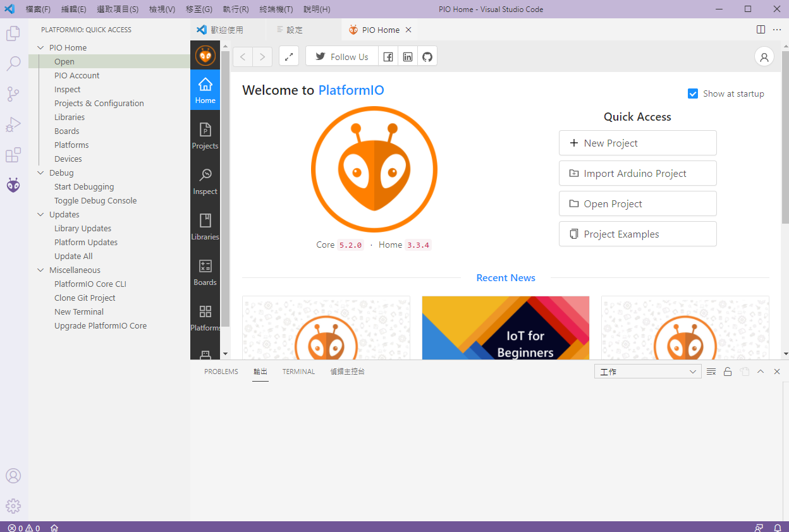Collapse the Debug tree section

tap(41, 172)
